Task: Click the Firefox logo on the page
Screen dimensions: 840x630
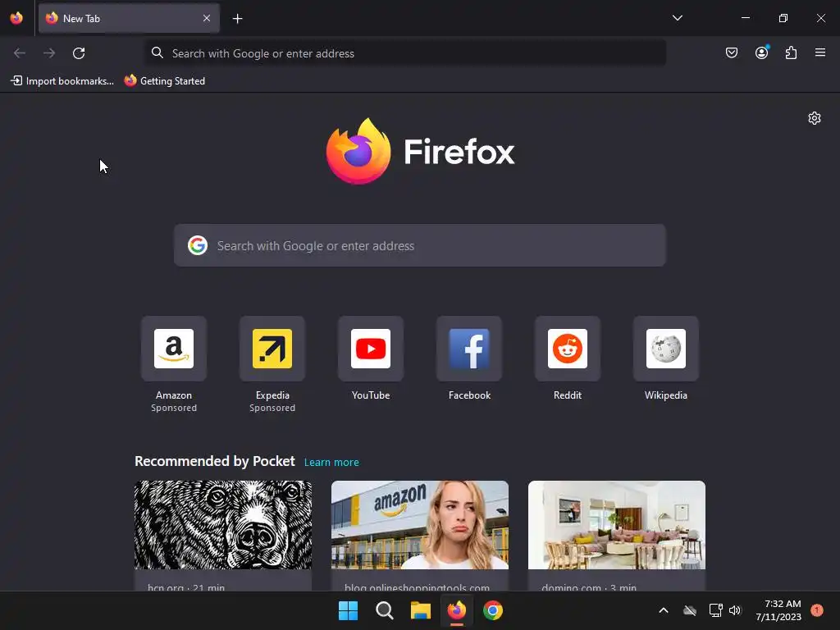Action: [420, 151]
